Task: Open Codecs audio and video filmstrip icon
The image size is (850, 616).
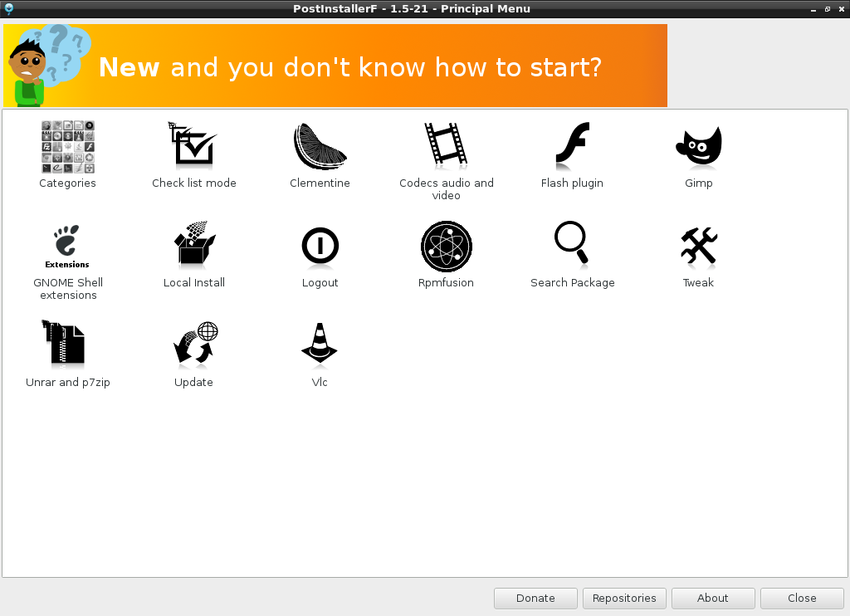Action: (446, 144)
